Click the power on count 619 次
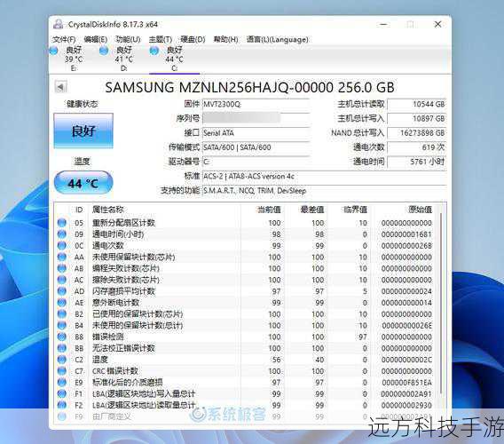 pyautogui.click(x=417, y=147)
